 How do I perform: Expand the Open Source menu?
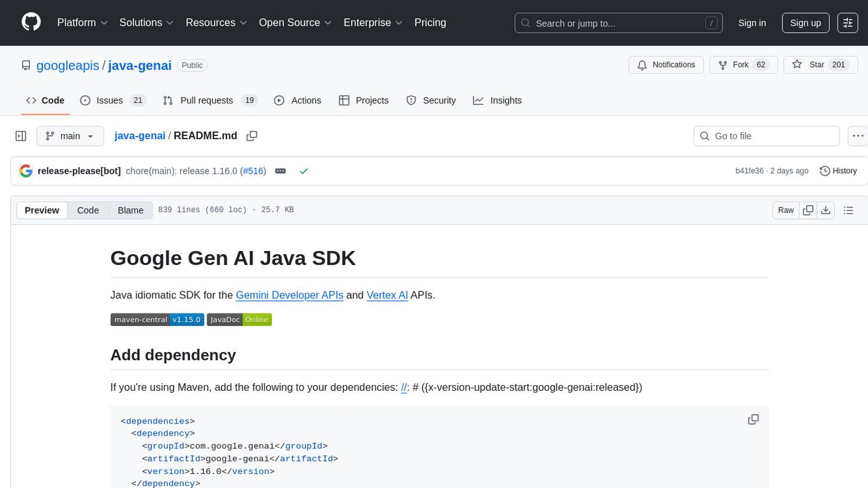296,22
